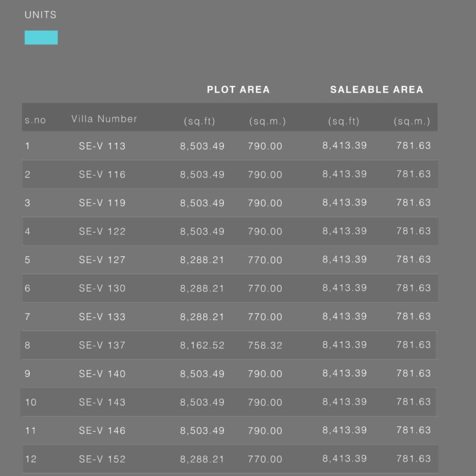Click serial number 8 cell
Image resolution: width=476 pixels, height=476 pixels.
(27, 345)
